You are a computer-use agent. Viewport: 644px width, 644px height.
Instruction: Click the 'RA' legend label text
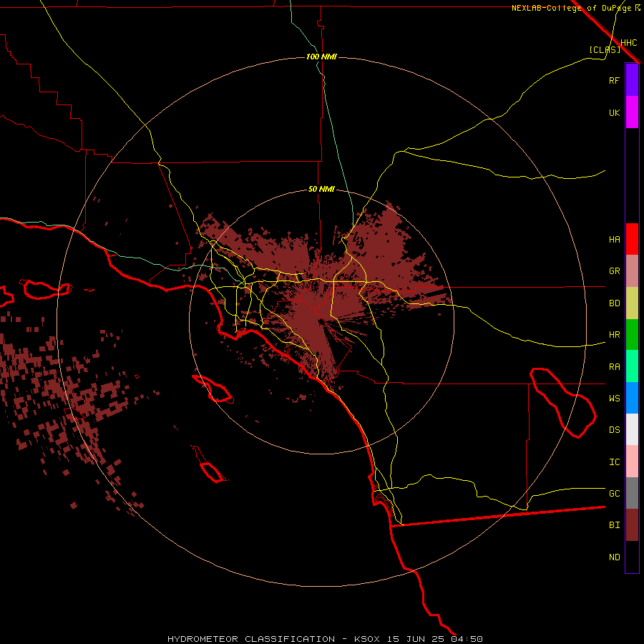click(x=614, y=367)
